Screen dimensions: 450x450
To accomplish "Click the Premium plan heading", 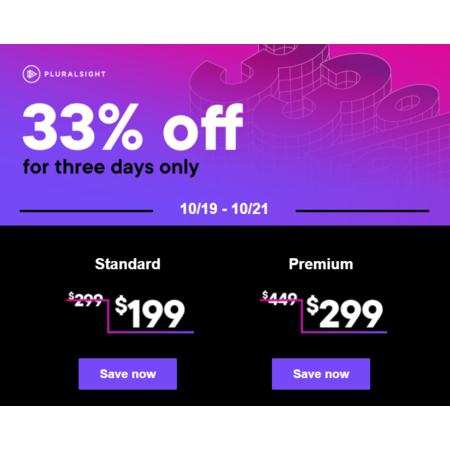I will click(321, 264).
